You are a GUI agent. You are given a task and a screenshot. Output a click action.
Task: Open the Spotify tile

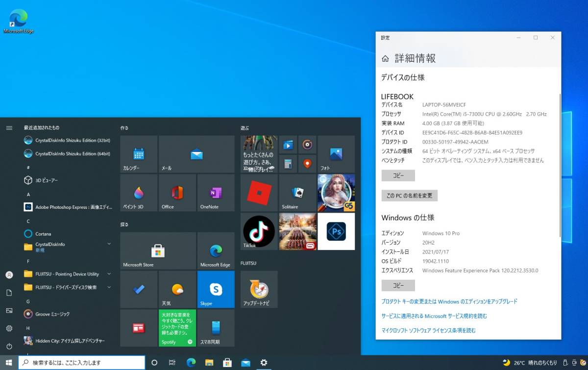177,328
